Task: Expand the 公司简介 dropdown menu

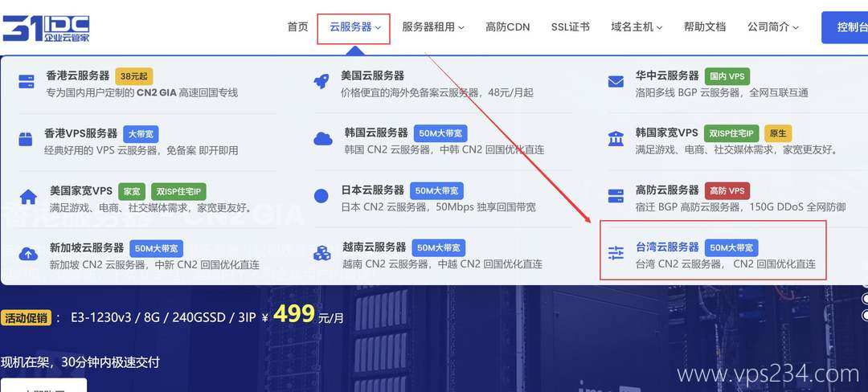Action: pos(773,27)
